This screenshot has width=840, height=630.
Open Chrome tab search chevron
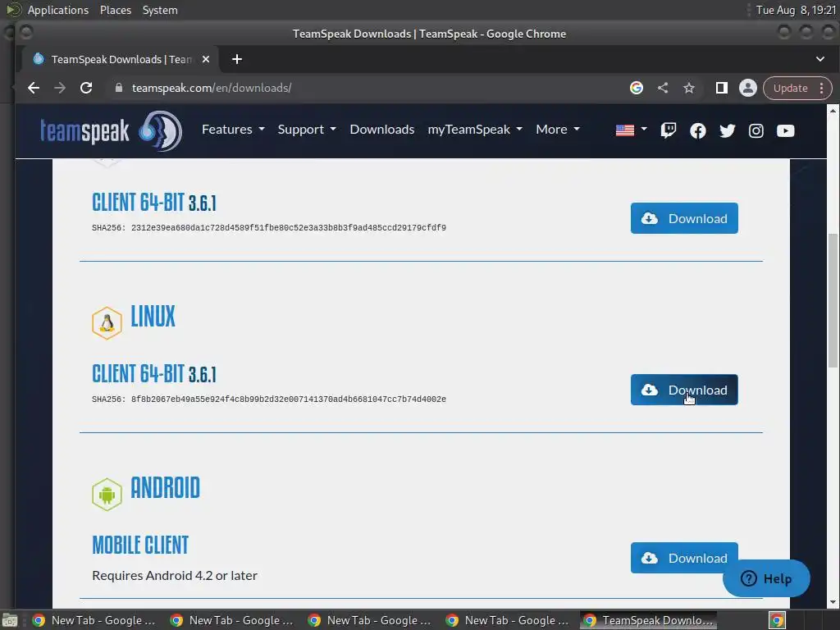click(x=820, y=59)
